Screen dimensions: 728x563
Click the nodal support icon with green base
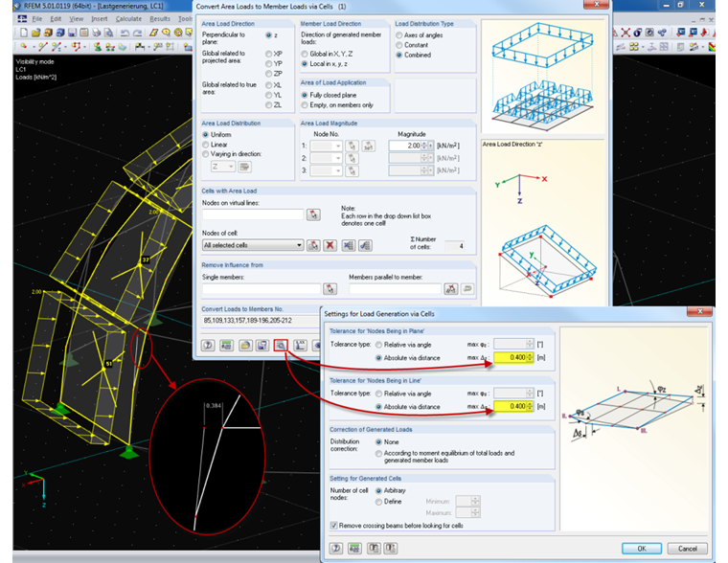click(x=98, y=46)
